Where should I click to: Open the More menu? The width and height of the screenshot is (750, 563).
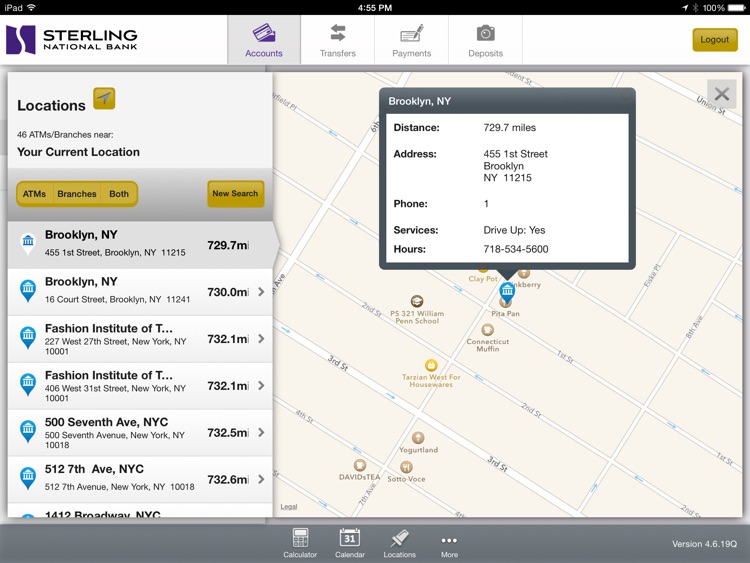click(x=449, y=545)
